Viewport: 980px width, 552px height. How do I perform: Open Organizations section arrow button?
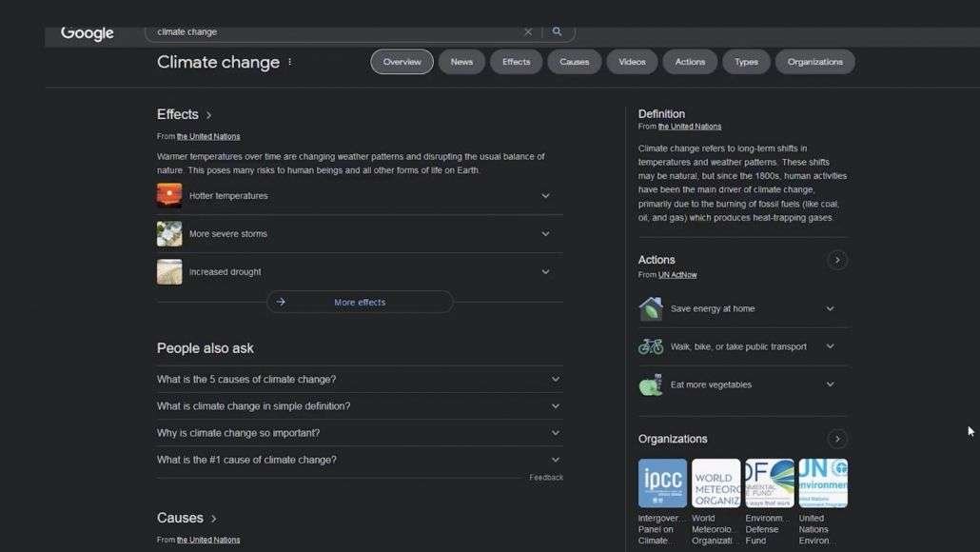pyautogui.click(x=837, y=439)
